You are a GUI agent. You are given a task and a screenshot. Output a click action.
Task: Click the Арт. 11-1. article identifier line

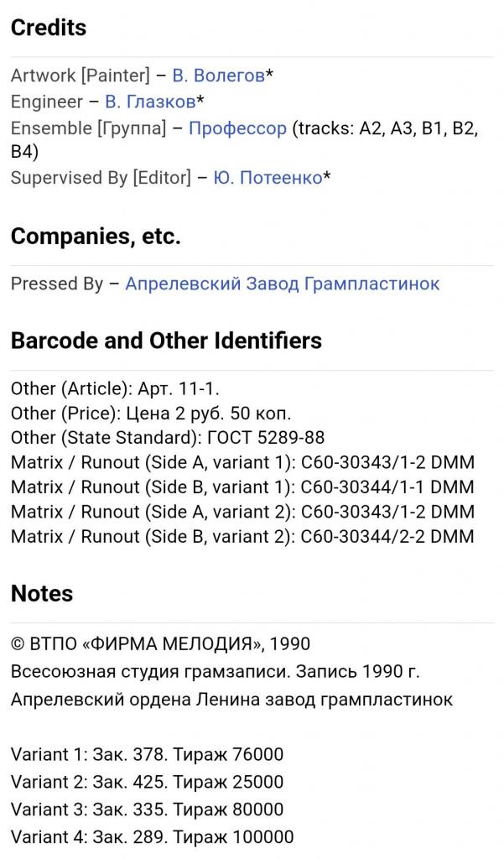tap(115, 389)
